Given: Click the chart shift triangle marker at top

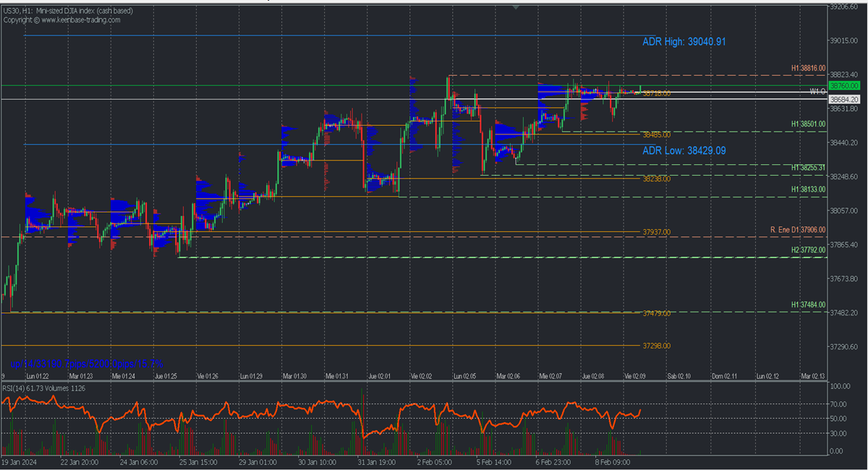Looking at the screenshot, I should tap(516, 7).
